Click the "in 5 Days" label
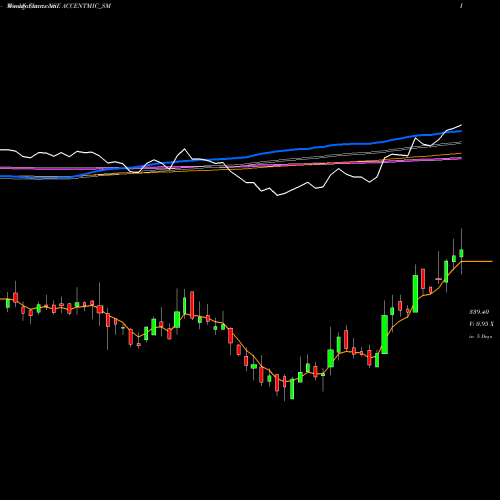 (x=480, y=337)
